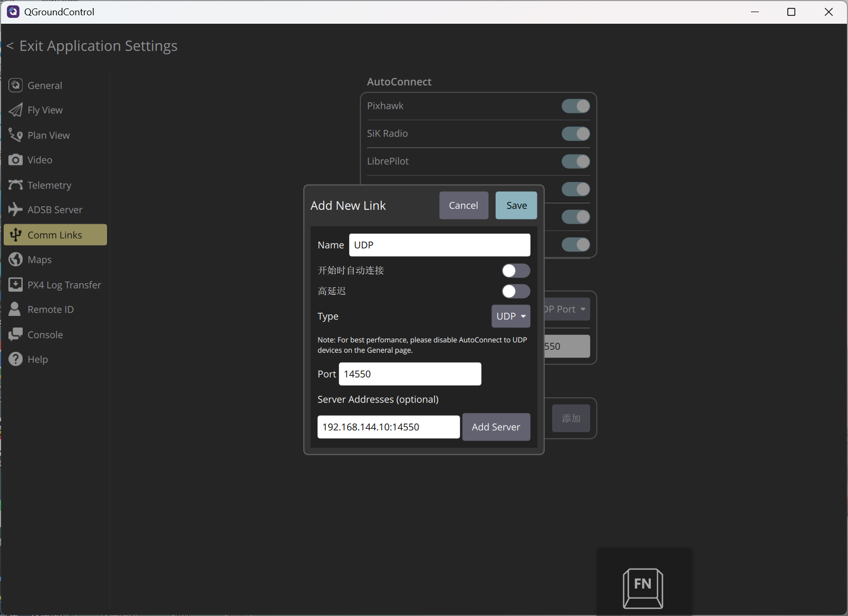Image resolution: width=848 pixels, height=616 pixels.
Task: Click the Remote ID person icon
Action: (15, 309)
